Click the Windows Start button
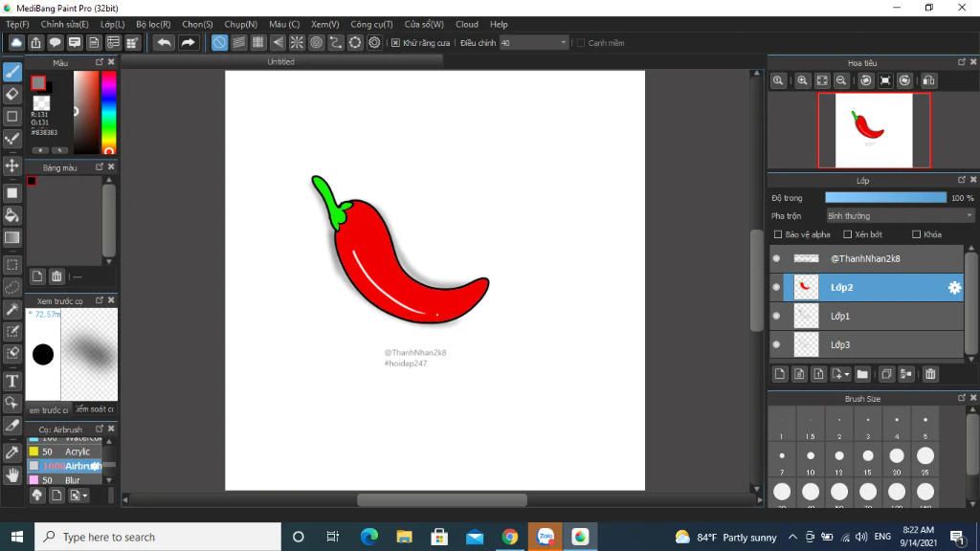Image resolution: width=980 pixels, height=551 pixels. pos(17,537)
